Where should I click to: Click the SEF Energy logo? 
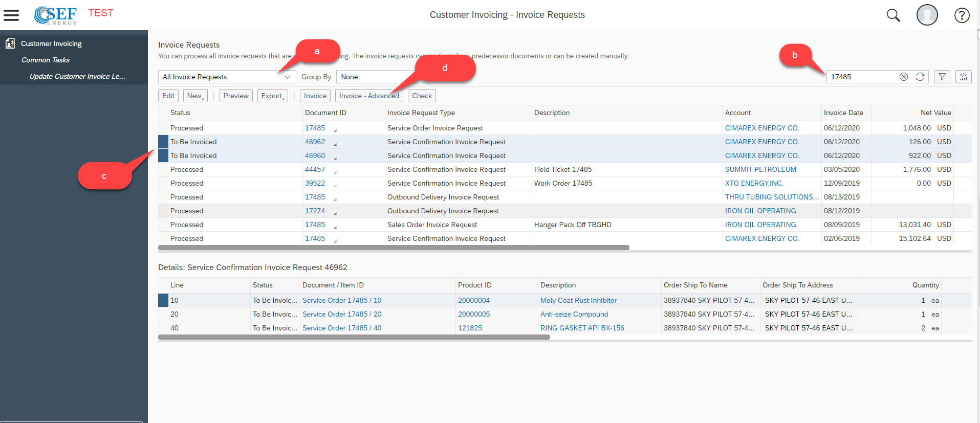coord(55,15)
